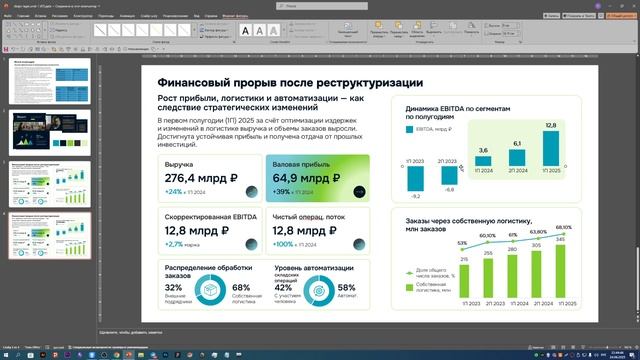Screen dimensions: 640x360
Task: Click the user account avatar
Action: coord(598,6)
